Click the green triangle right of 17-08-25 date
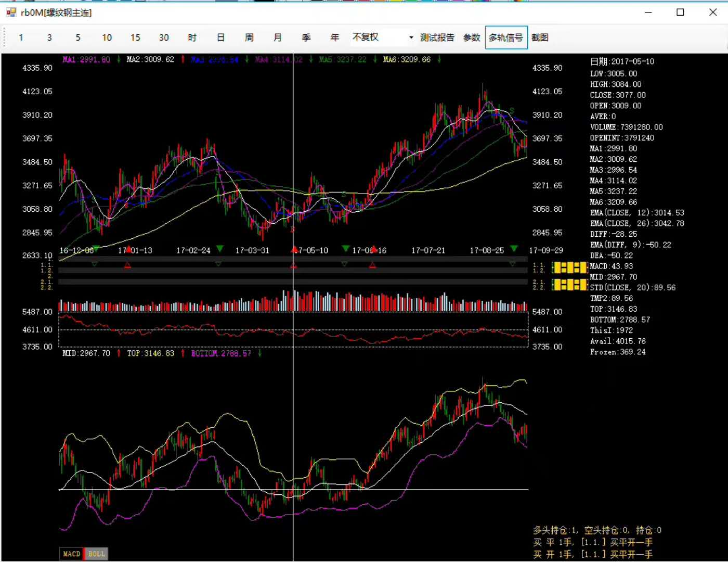Screen dimensions: 728x562 pos(514,249)
